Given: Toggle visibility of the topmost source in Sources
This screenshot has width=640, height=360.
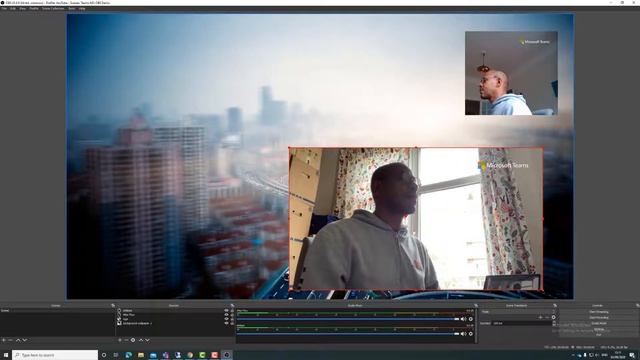Looking at the screenshot, I should [226, 311].
